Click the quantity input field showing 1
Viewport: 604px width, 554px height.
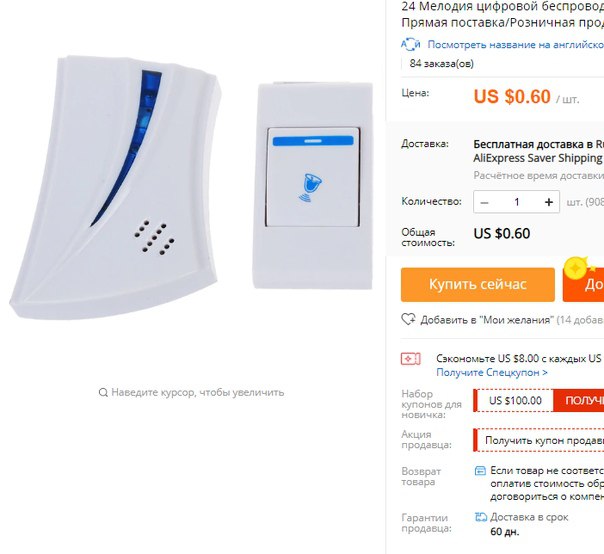(517, 202)
